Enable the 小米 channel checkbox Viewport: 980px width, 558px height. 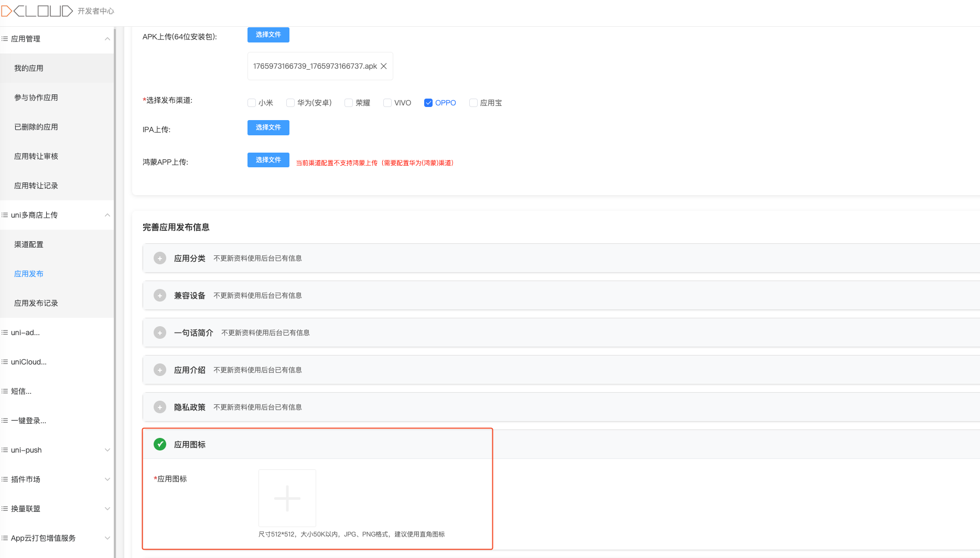252,103
